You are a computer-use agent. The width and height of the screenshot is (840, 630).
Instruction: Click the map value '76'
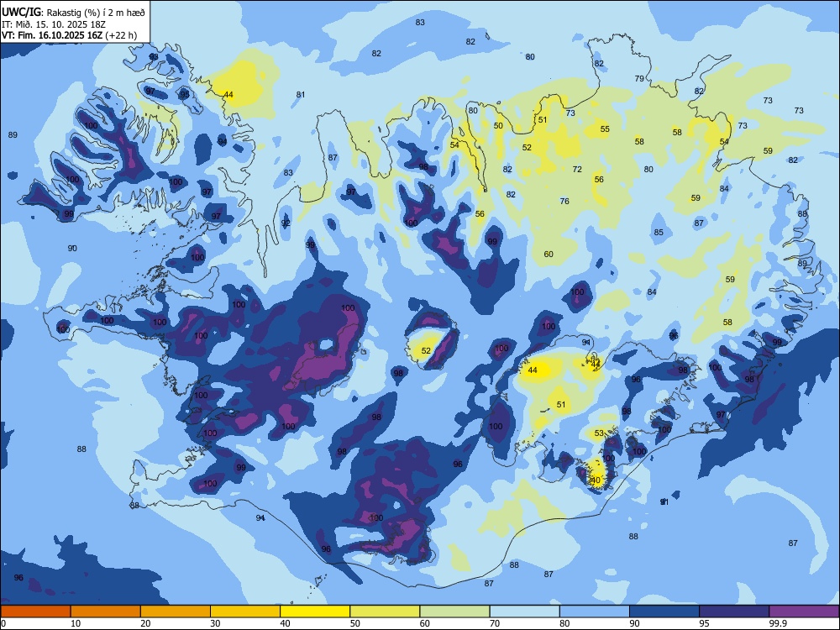point(564,202)
